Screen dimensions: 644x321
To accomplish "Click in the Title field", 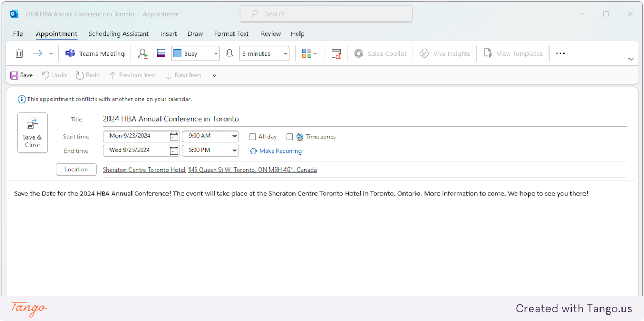I will 364,119.
